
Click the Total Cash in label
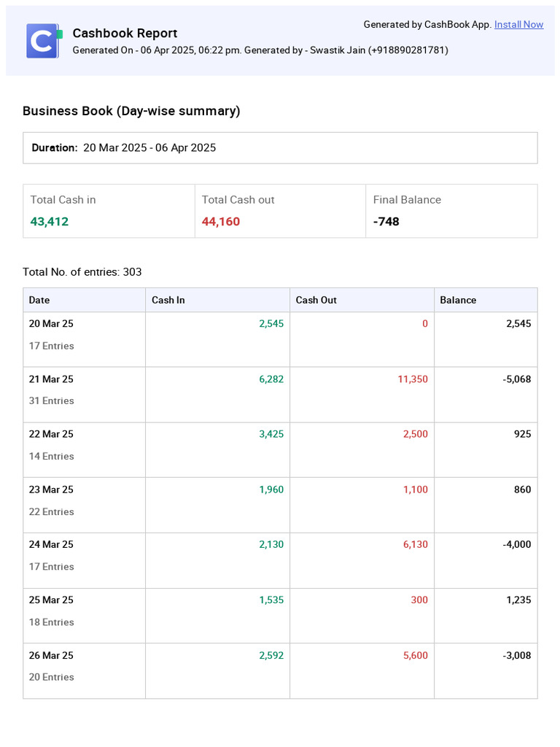coord(63,200)
